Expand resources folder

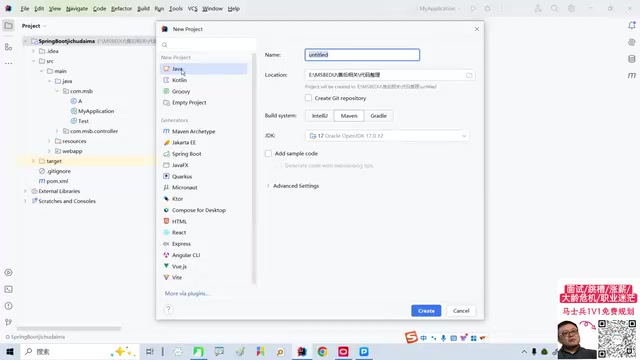click(49, 141)
